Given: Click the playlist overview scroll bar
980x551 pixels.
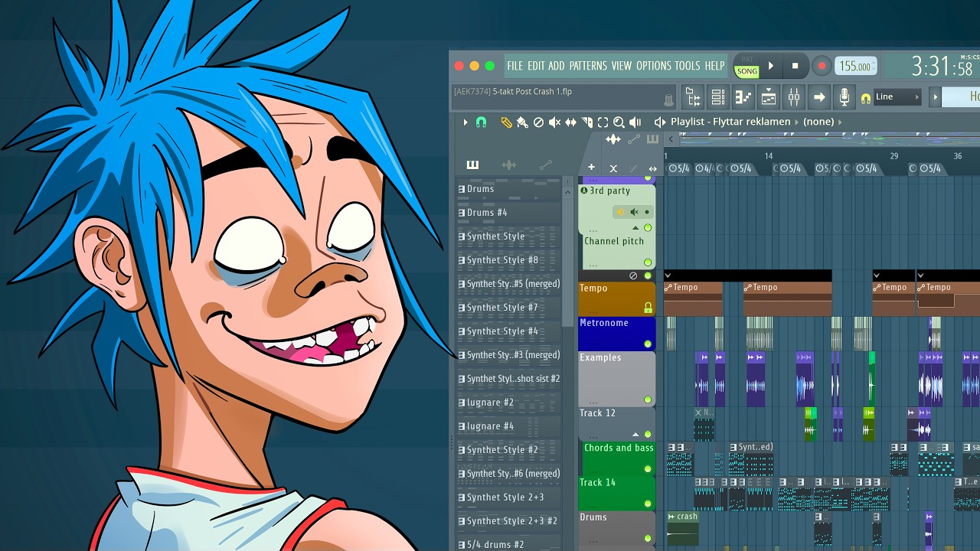Looking at the screenshot, I should (830, 139).
